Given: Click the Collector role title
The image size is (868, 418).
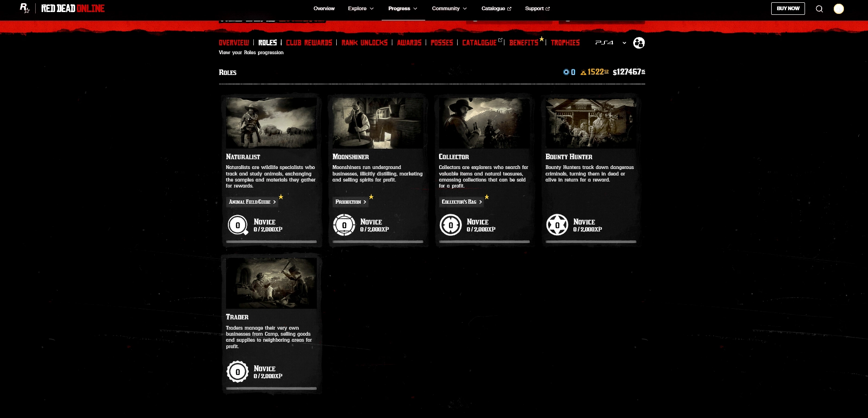Looking at the screenshot, I should pos(454,157).
